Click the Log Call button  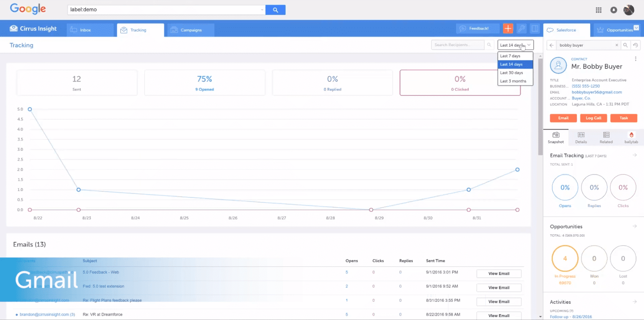click(593, 118)
